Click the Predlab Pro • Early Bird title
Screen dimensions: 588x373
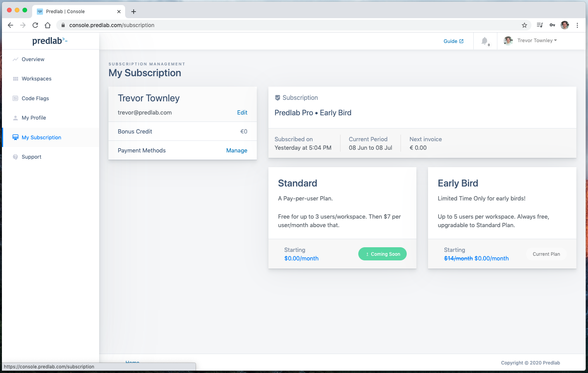point(313,113)
